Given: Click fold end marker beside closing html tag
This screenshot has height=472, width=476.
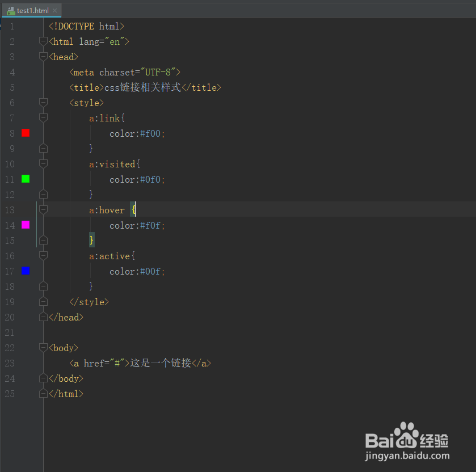Looking at the screenshot, I should pyautogui.click(x=44, y=394).
